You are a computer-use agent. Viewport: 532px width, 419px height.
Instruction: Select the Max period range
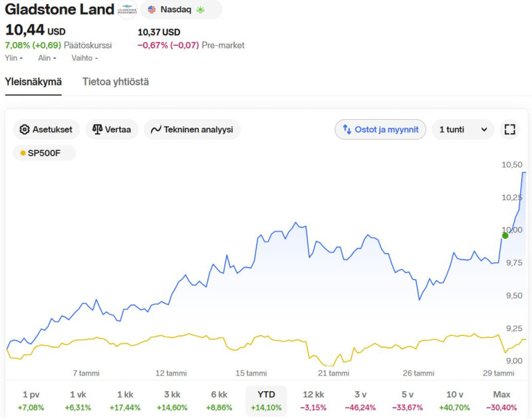pyautogui.click(x=501, y=400)
